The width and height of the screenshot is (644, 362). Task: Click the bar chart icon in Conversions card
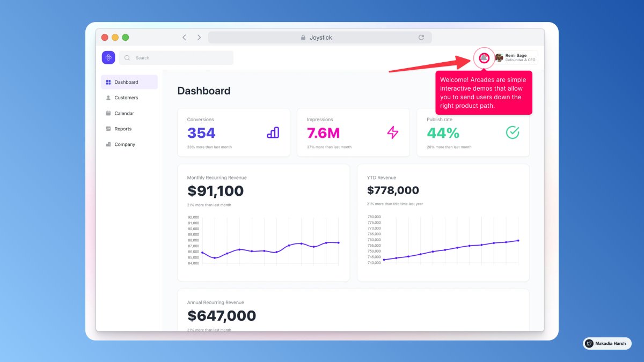(273, 132)
